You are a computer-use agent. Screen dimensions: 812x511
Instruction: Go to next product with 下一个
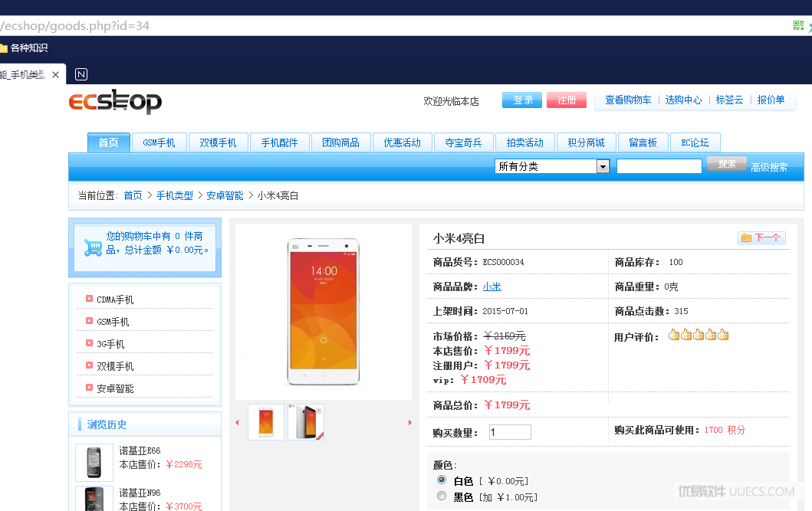761,238
